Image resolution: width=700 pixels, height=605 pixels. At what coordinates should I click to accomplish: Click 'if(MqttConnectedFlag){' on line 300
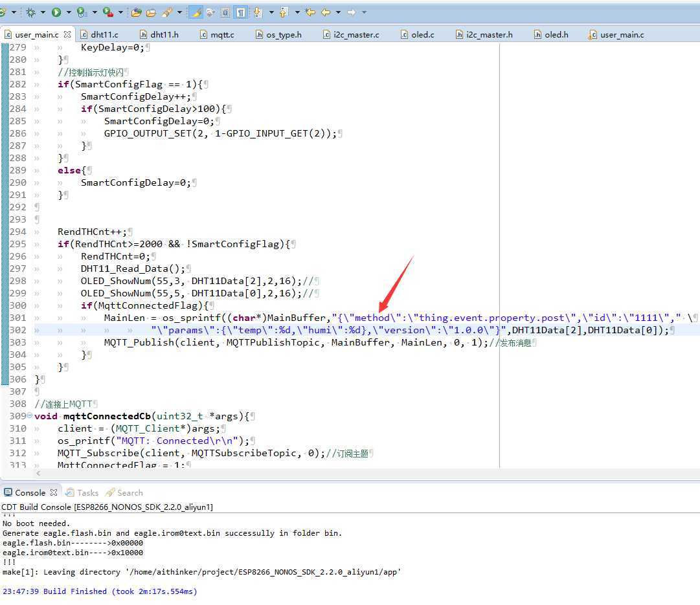pos(144,305)
